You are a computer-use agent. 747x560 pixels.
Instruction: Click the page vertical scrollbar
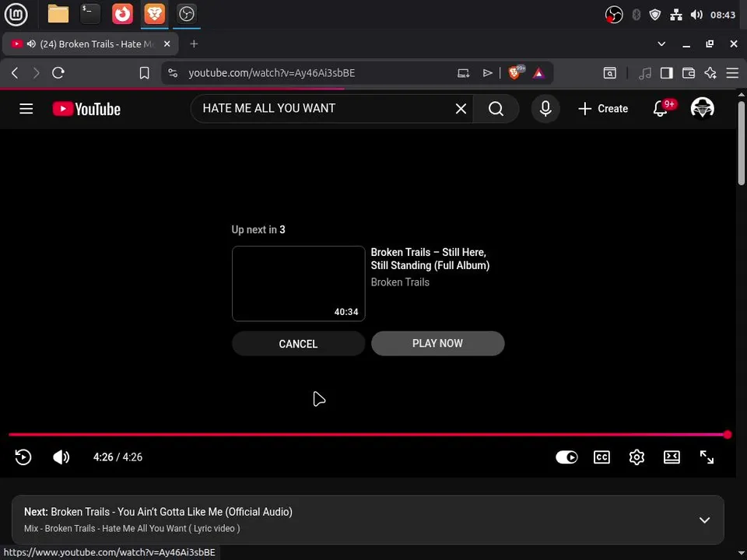742,143
